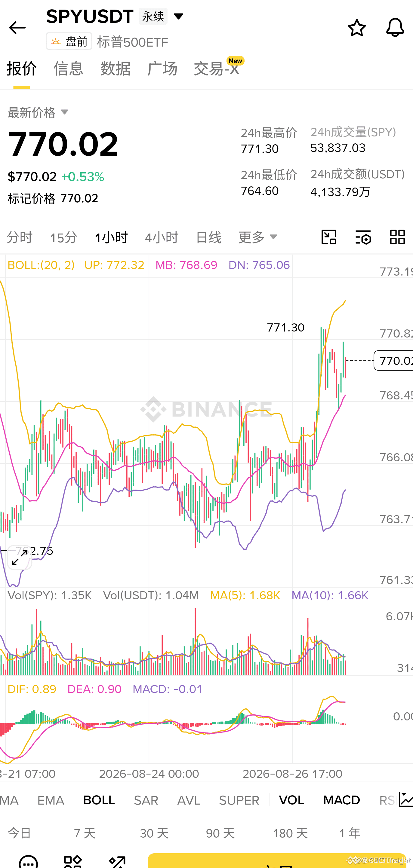Tap the Vol(SPY): 1.35K readout
The width and height of the screenshot is (413, 868).
click(50, 595)
